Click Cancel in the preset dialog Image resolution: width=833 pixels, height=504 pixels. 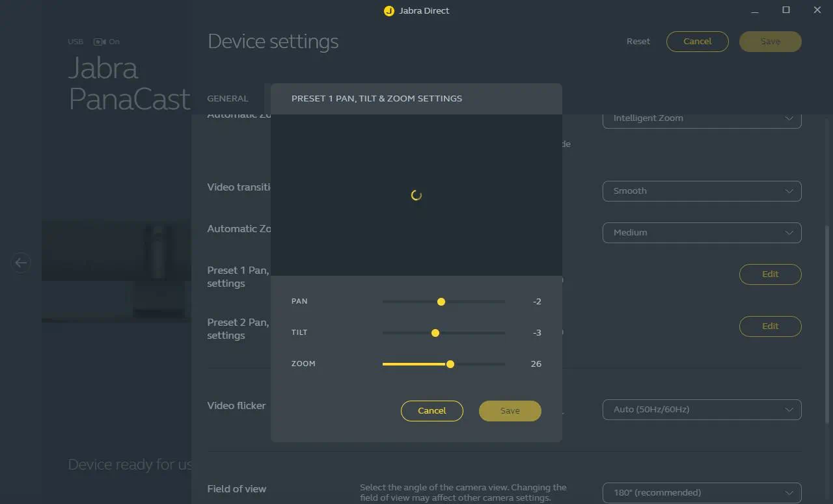click(432, 411)
